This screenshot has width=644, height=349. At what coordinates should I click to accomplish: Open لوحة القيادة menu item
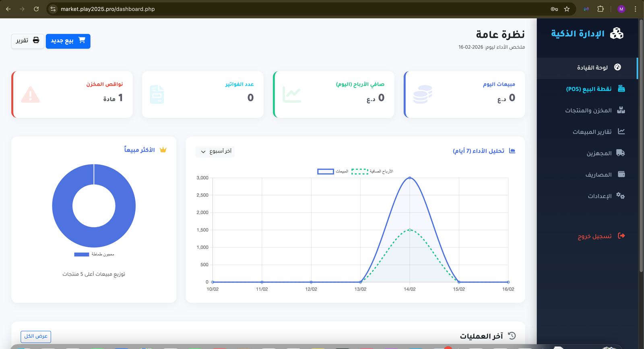tap(587, 67)
